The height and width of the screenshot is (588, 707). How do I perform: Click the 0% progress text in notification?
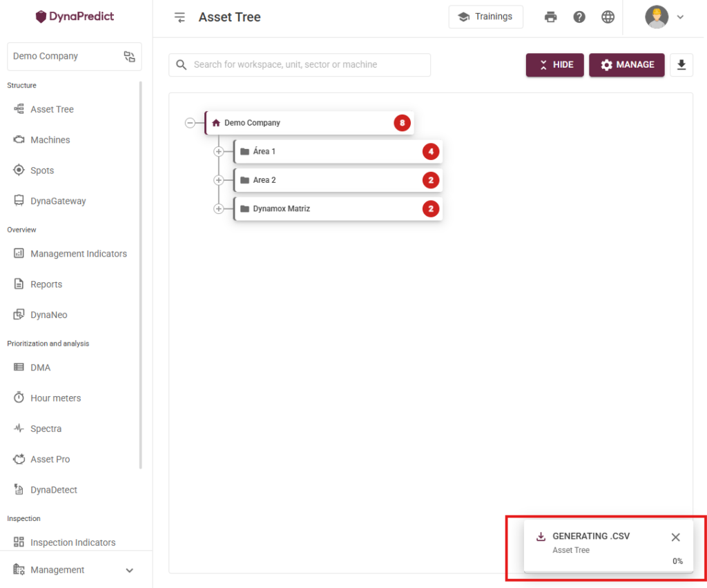pyautogui.click(x=677, y=561)
